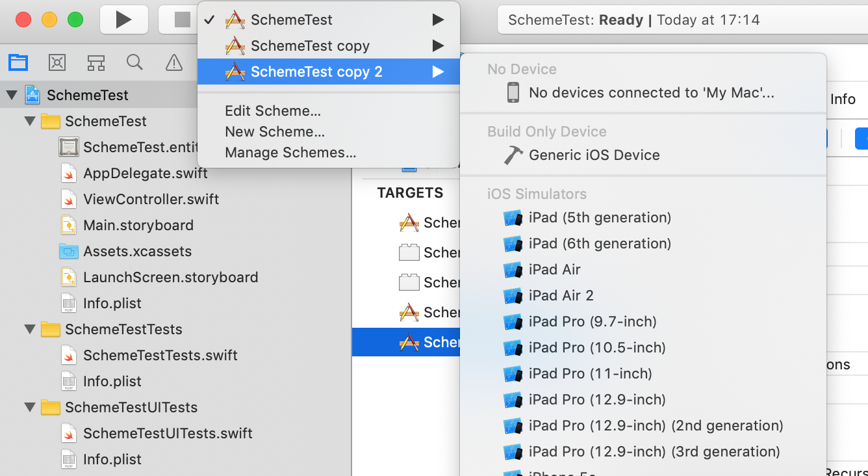The image size is (868, 476).
Task: Select the SchemeTest copy scheme
Action: (x=310, y=46)
